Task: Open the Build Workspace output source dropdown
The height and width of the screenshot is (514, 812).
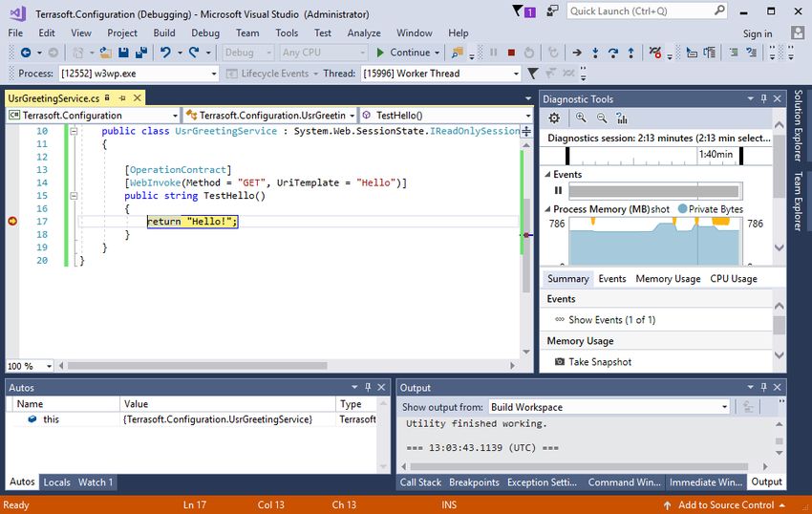Action: [x=724, y=407]
